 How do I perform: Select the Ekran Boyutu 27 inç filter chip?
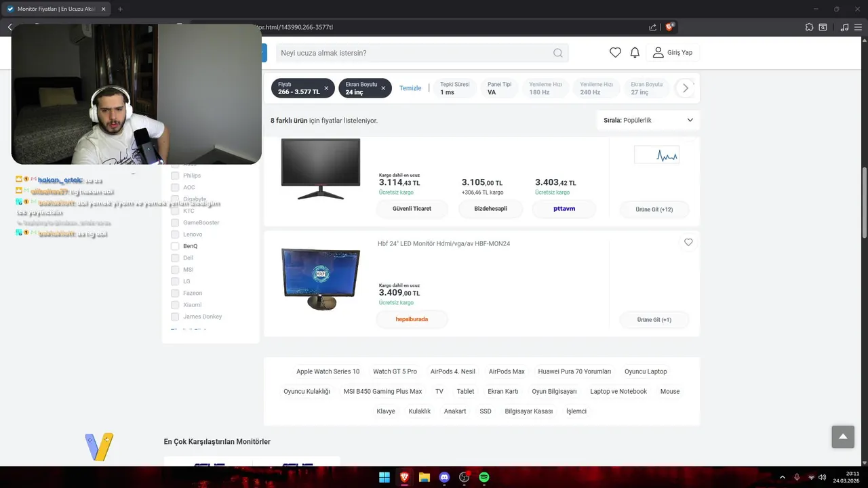pyautogui.click(x=647, y=88)
